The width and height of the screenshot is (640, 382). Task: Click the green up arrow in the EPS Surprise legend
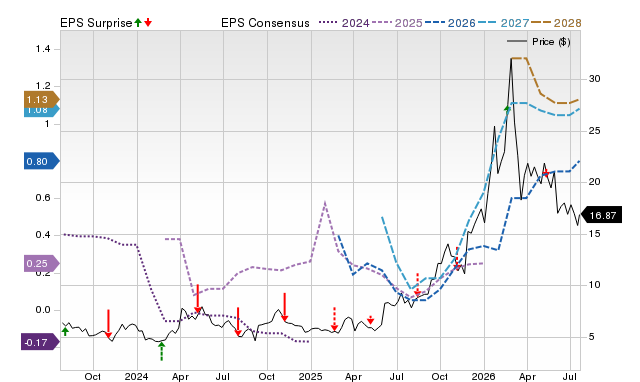coord(138,22)
